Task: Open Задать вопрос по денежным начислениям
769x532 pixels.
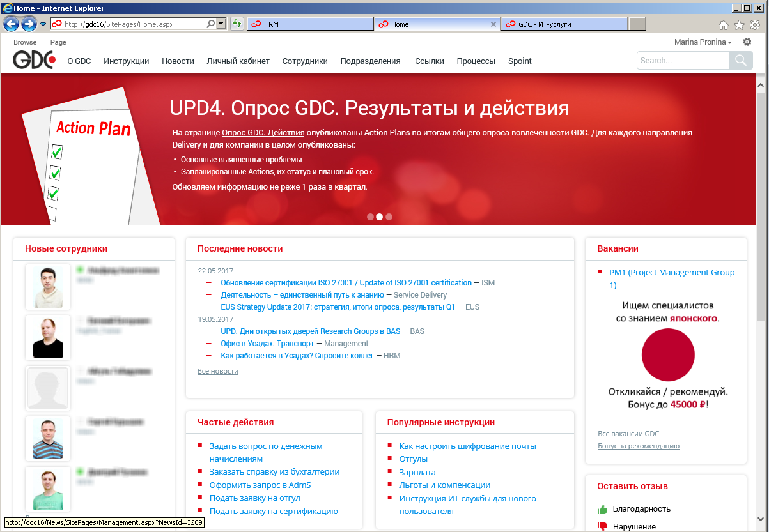Action: point(266,452)
